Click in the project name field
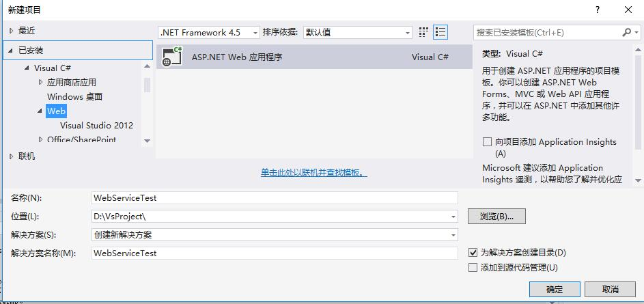Viewport: 644px width, 304px height. [275, 197]
